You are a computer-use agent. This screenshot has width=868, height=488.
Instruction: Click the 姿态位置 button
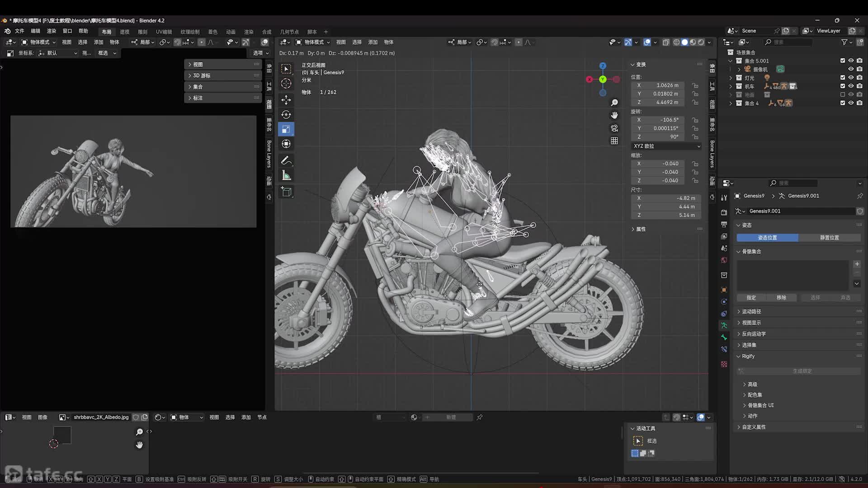[767, 238]
